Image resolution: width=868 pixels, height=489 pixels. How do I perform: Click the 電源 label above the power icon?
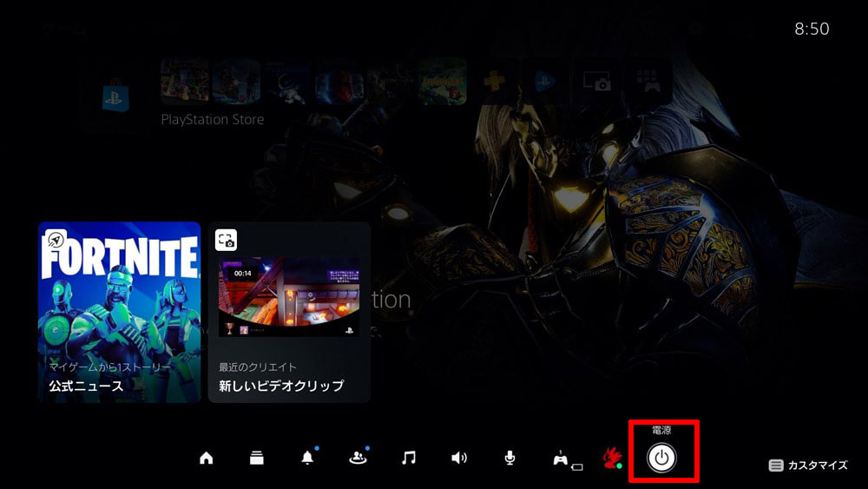[x=661, y=430]
